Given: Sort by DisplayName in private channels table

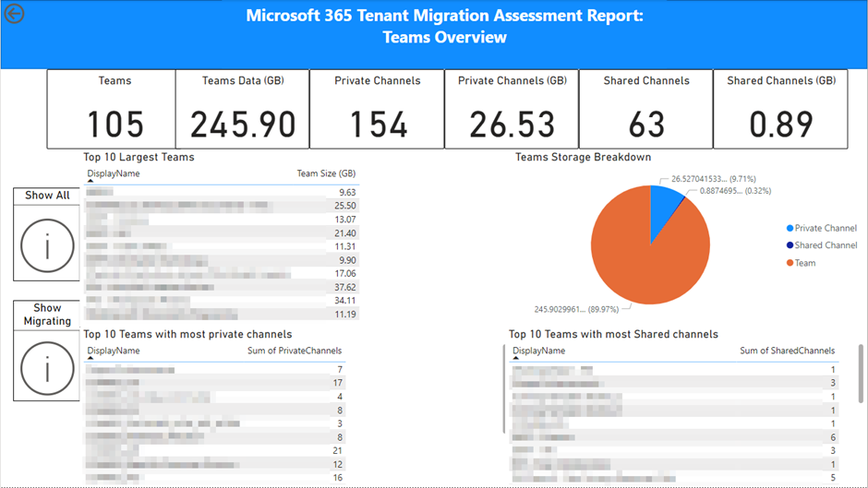Looking at the screenshot, I should click(114, 351).
